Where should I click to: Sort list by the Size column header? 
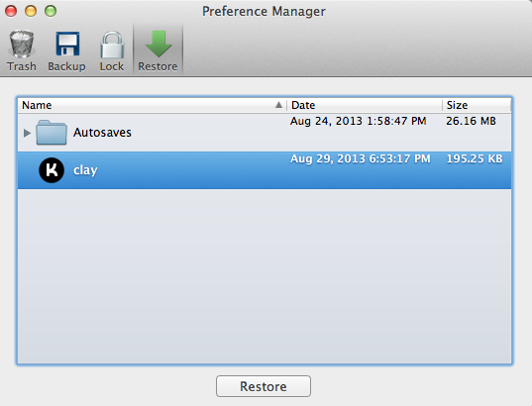click(x=477, y=105)
